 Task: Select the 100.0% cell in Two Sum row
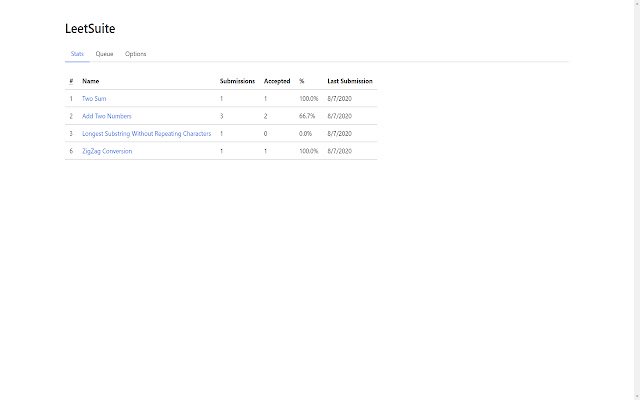coord(309,99)
